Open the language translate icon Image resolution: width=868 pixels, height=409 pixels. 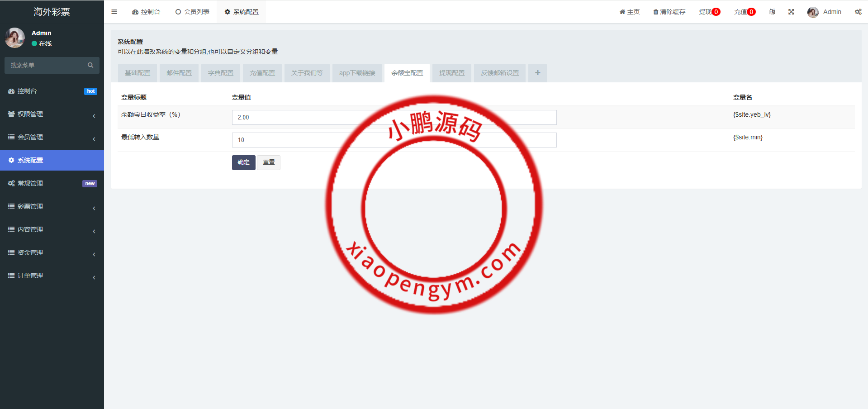click(772, 12)
